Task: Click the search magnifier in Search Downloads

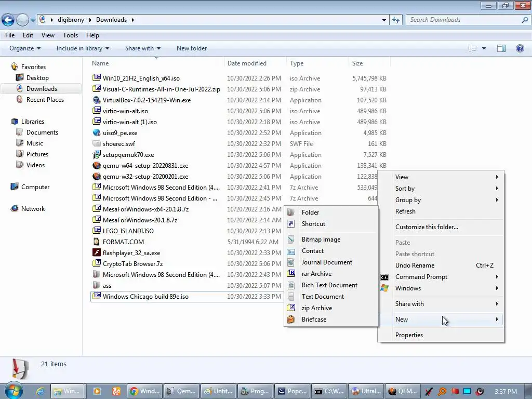Action: (x=525, y=20)
